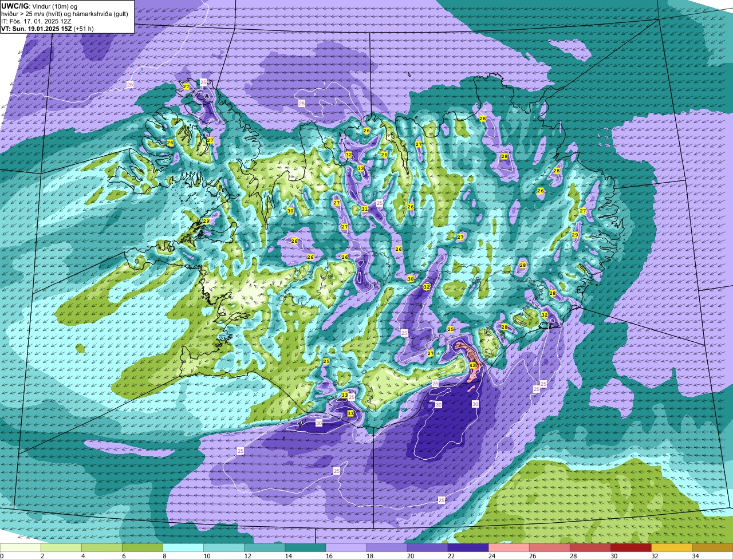Pick the violet 20–22 m/s legend swatch
Viewport: 733px width, 560px height.
pyautogui.click(x=427, y=547)
